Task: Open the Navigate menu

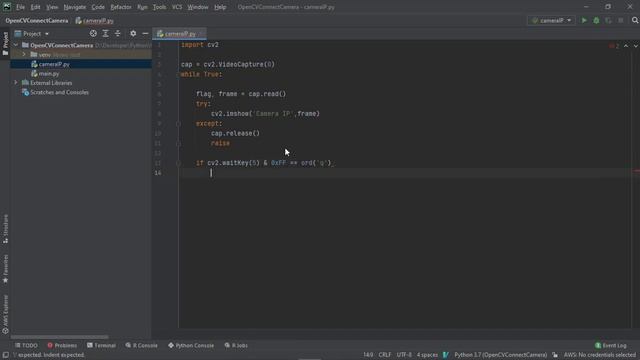Action: (x=75, y=7)
